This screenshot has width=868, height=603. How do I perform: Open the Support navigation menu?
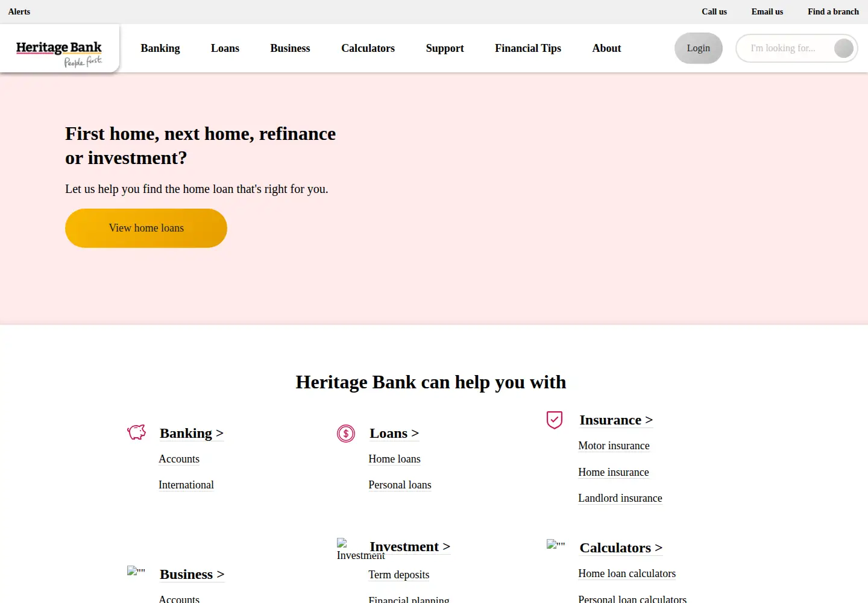(445, 48)
